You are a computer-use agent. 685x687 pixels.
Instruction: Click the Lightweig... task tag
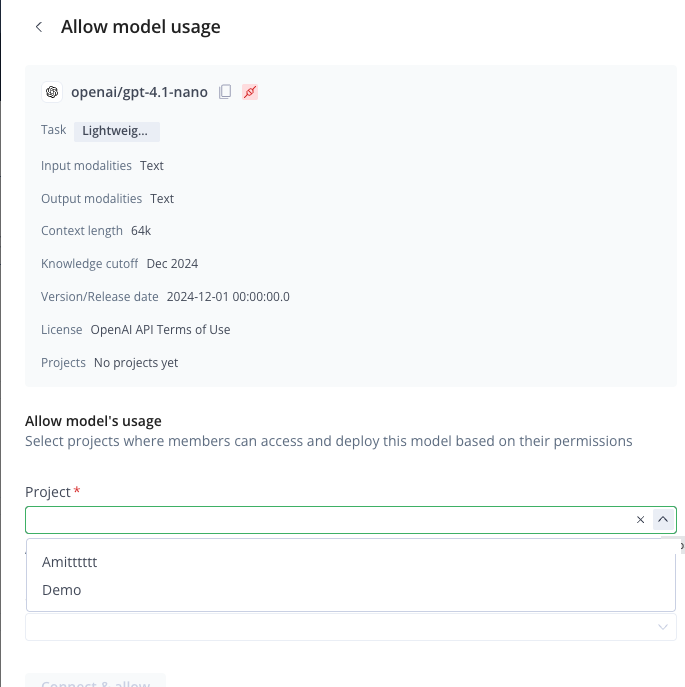pos(117,131)
